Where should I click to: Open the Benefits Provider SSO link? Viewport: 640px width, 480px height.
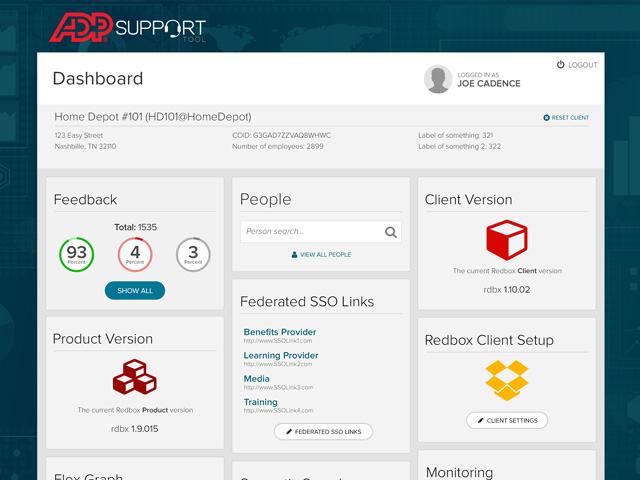point(280,332)
